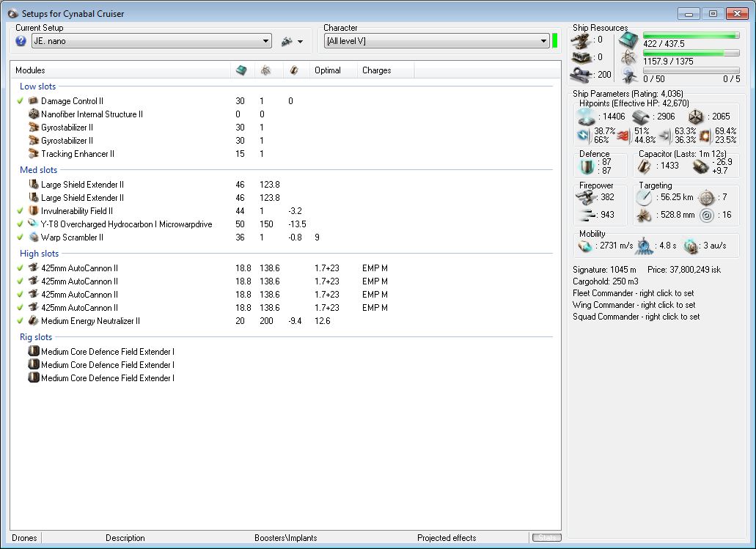Toggle the Damage Control II active checkmark

pyautogui.click(x=21, y=101)
